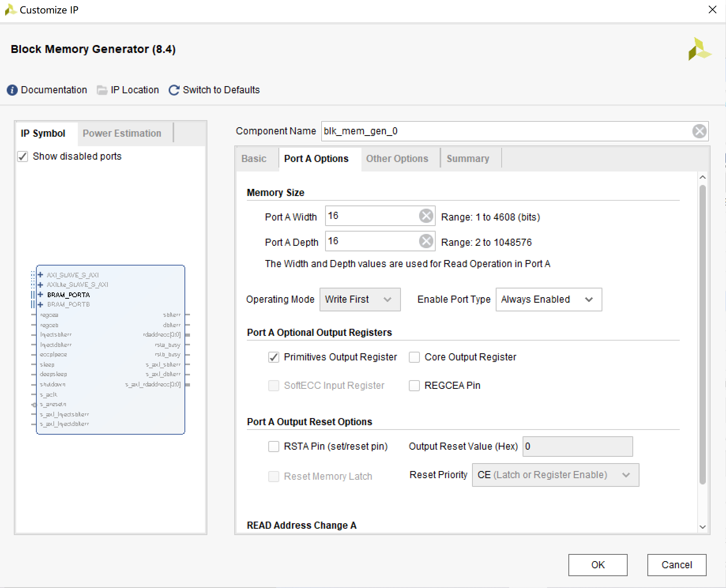This screenshot has height=588, width=726.
Task: Click the sbiterr output port label
Action: pyautogui.click(x=171, y=315)
